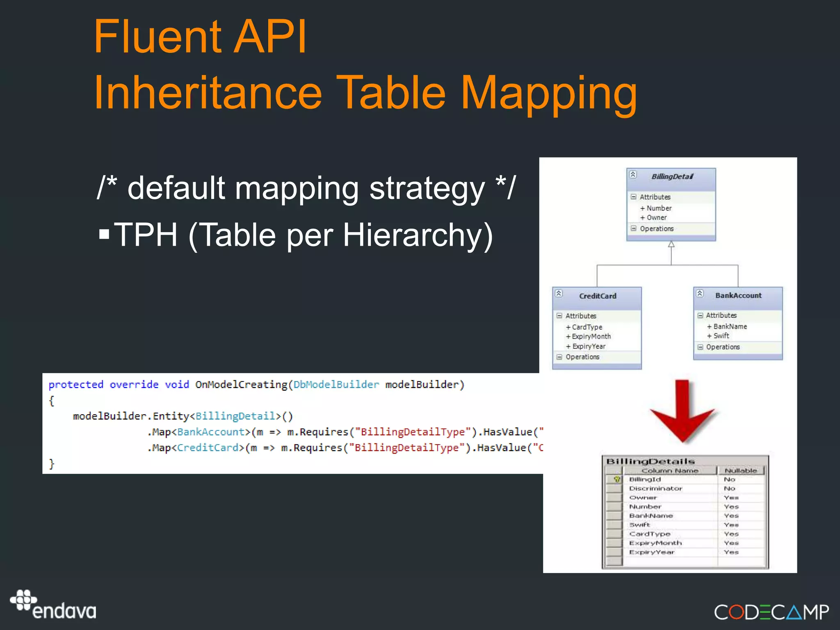Click Map<CreditCard> in the code
Viewport: 840px width, 630px height.
pos(198,448)
